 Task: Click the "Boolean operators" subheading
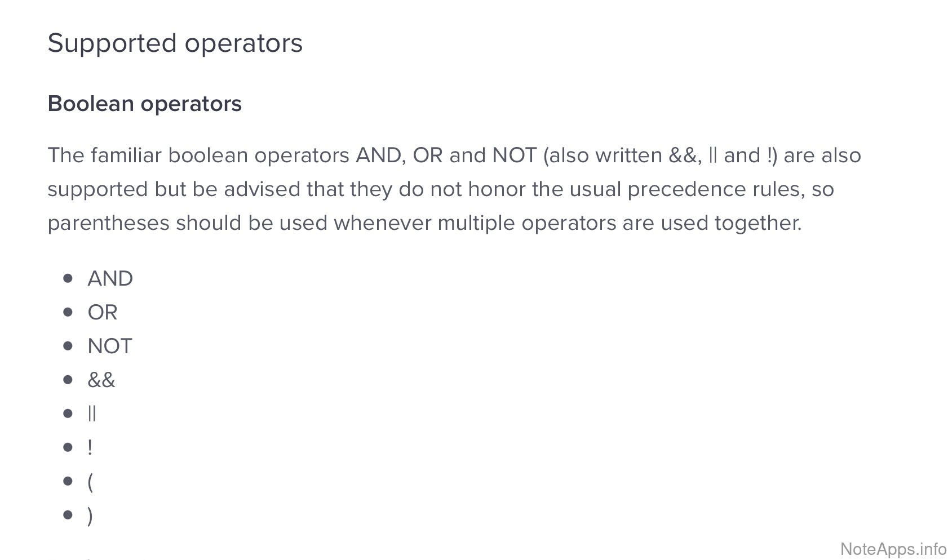[x=144, y=104]
